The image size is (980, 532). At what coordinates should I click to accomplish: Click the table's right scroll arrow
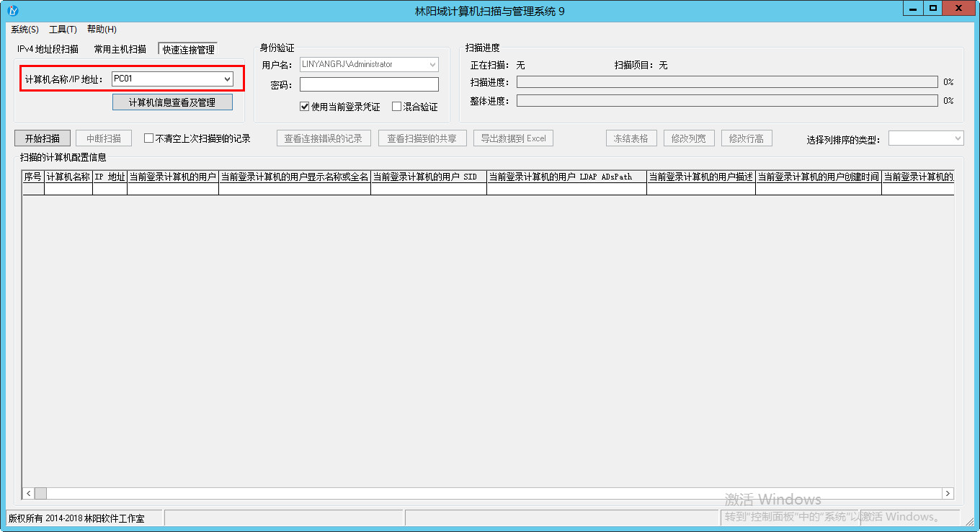tap(948, 493)
